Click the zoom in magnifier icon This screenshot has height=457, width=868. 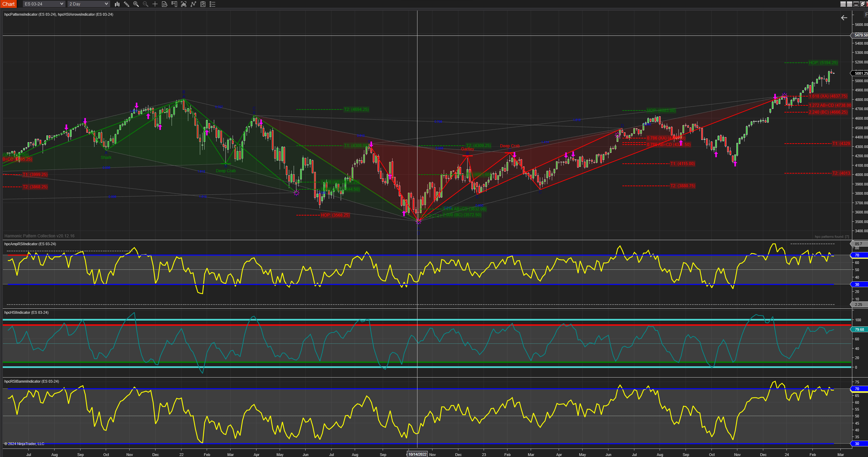(x=136, y=4)
